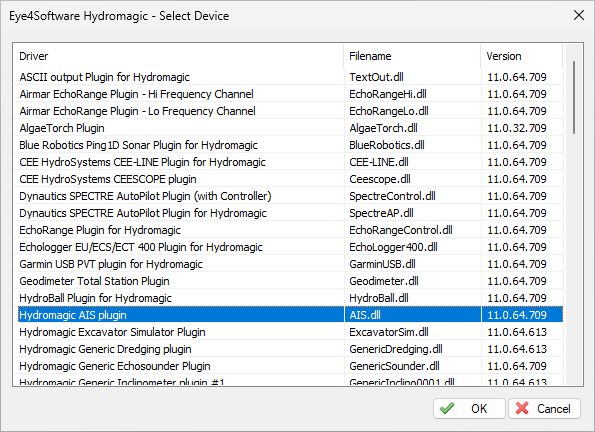Dismiss dialog with the Cancel button
595x432 pixels.
(x=544, y=408)
